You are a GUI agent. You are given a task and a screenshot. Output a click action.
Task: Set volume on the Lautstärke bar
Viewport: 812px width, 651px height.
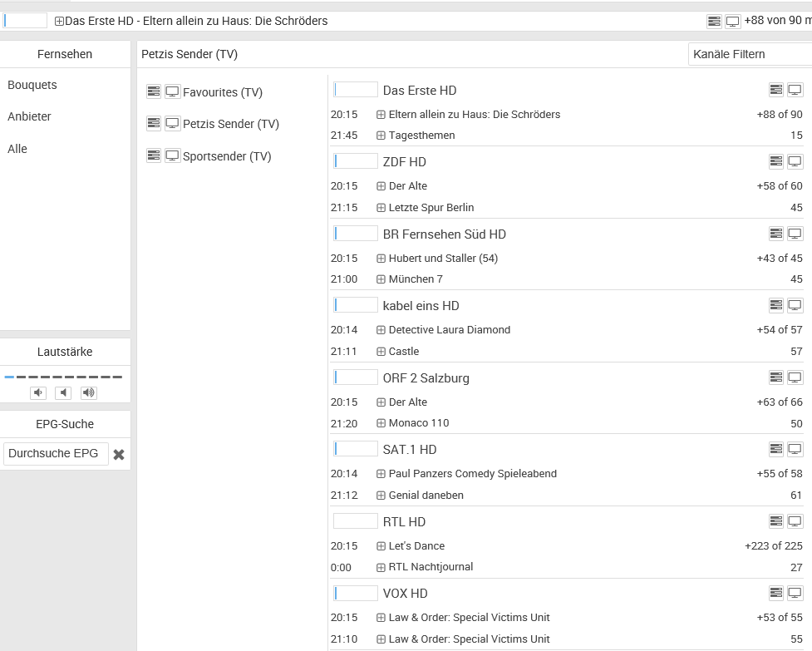coord(63,377)
